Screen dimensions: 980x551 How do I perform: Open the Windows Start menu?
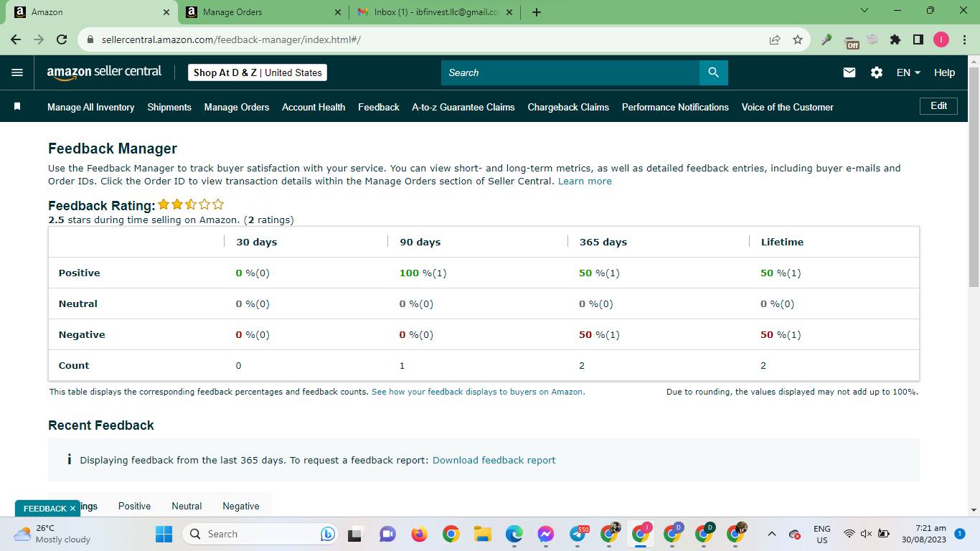point(164,534)
